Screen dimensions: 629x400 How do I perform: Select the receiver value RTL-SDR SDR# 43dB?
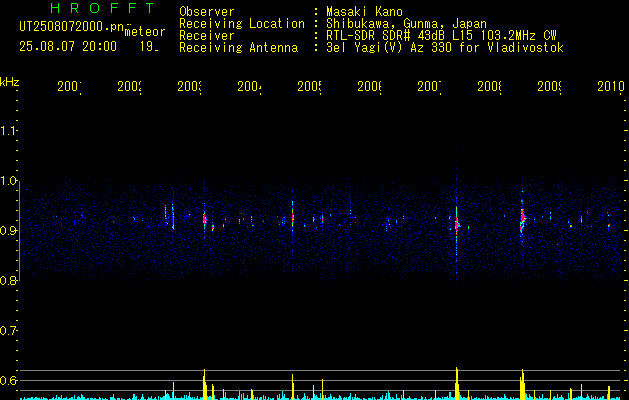[385, 36]
